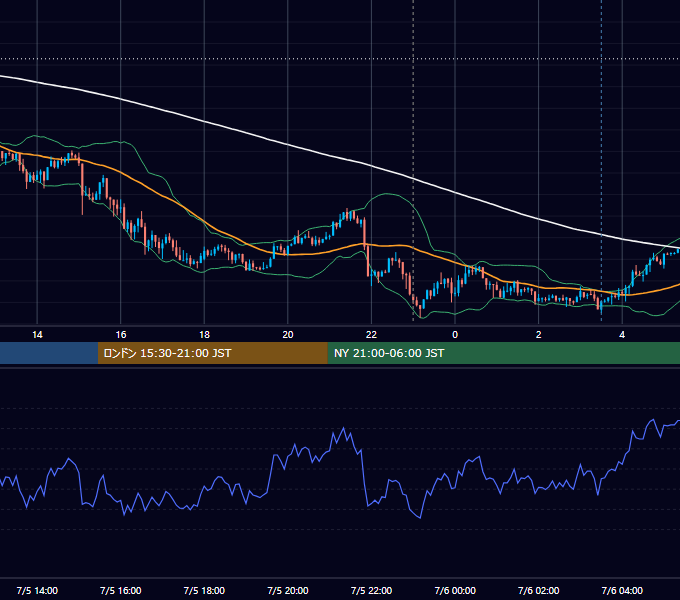Image resolution: width=680 pixels, height=600 pixels.
Task: Click the 18 hour label on upper axis
Action: [x=204, y=335]
